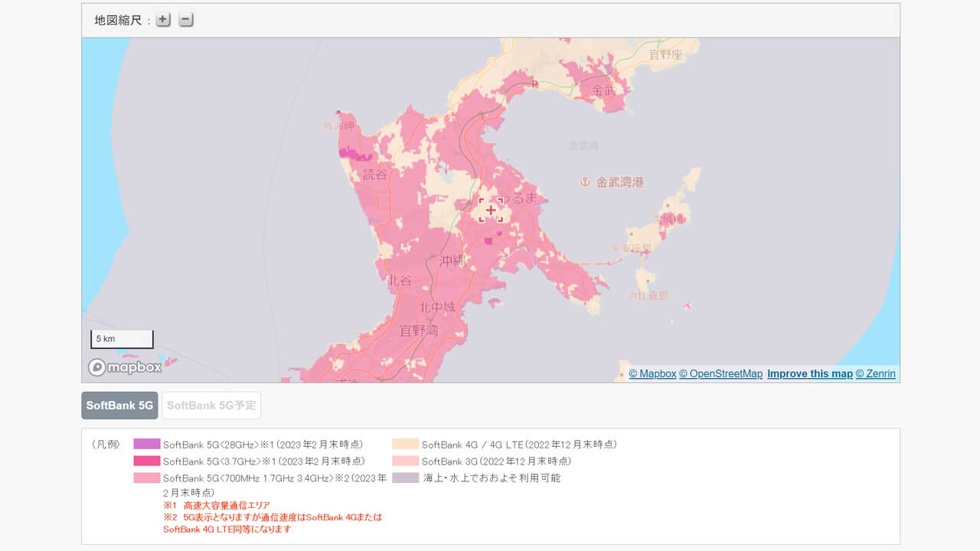This screenshot has width=980, height=551.
Task: Click the うるま city label on the map
Action: [524, 198]
